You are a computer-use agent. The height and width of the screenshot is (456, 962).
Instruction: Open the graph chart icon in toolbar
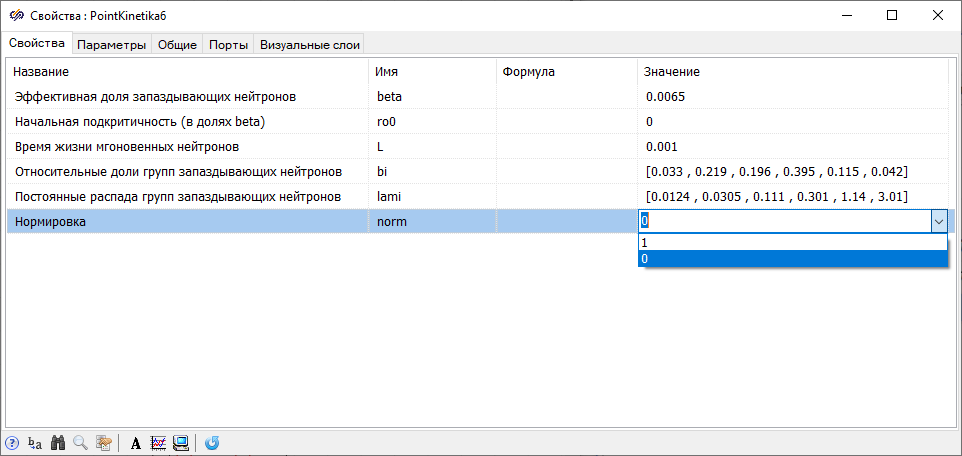(158, 443)
